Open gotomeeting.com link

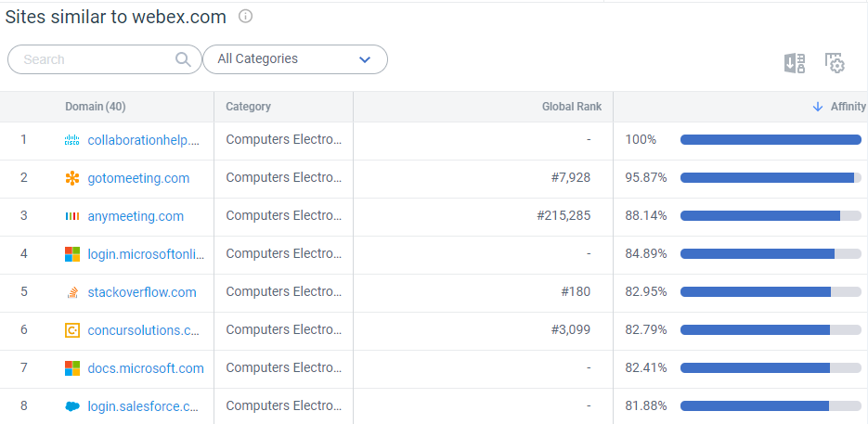[x=138, y=178]
